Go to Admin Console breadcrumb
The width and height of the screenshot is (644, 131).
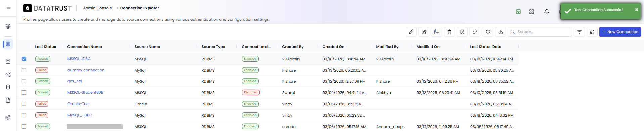(x=97, y=8)
